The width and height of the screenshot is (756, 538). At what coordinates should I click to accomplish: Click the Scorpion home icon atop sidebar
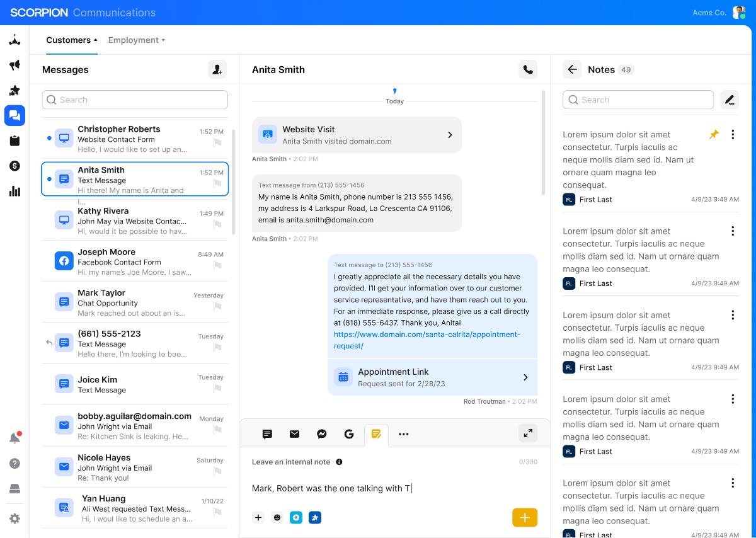[x=14, y=40]
